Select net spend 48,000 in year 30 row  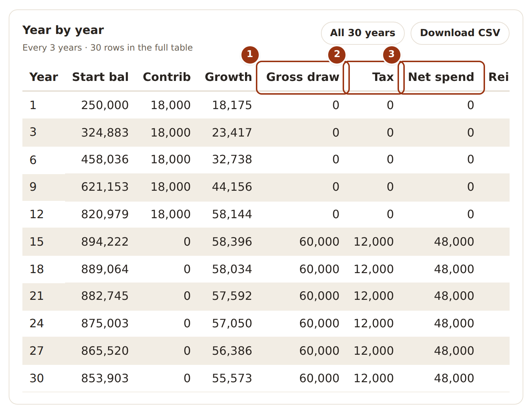click(x=454, y=378)
